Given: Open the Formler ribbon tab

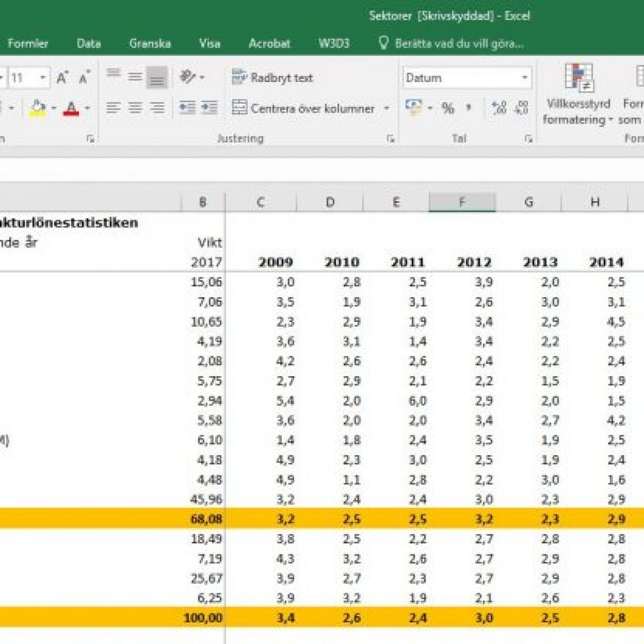Looking at the screenshot, I should 28,43.
